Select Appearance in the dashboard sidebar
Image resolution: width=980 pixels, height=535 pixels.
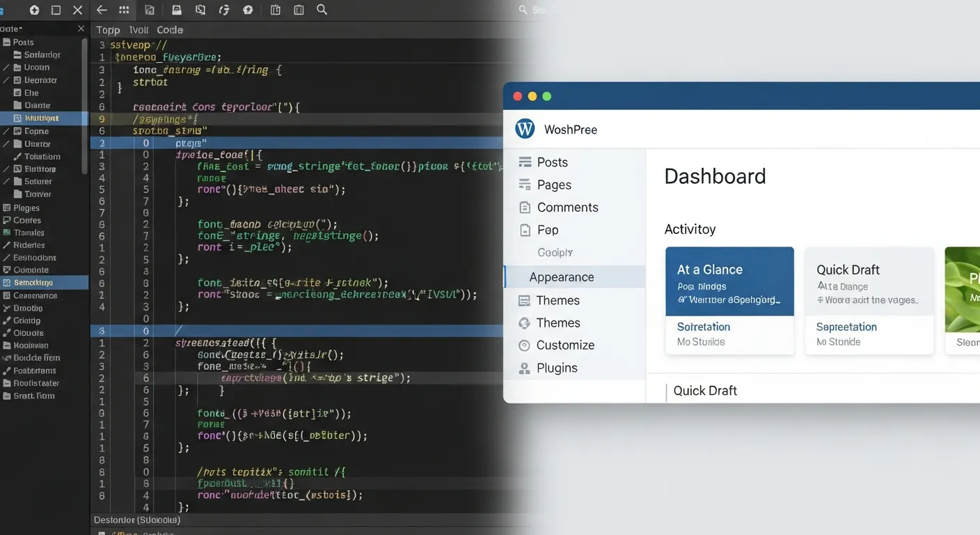pyautogui.click(x=575, y=277)
